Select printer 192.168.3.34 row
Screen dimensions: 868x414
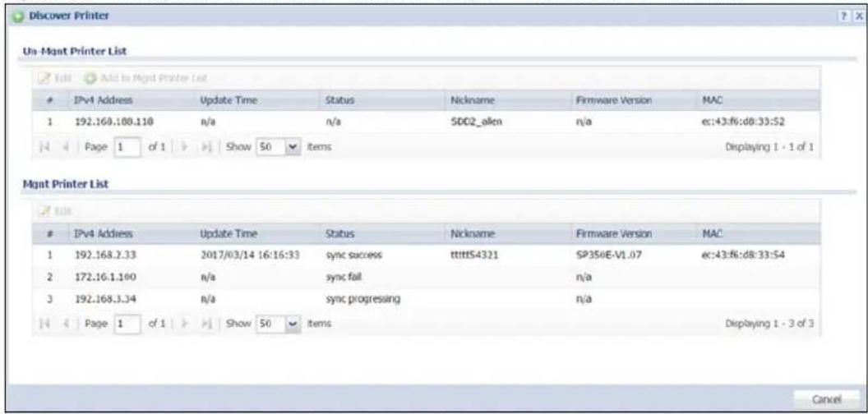pos(426,299)
